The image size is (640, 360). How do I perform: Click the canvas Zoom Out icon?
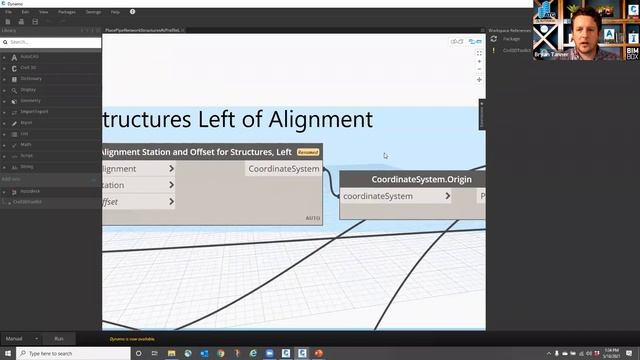(479, 69)
